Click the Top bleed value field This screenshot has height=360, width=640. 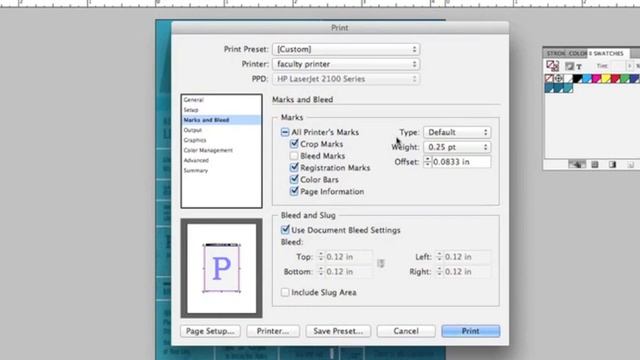349,257
